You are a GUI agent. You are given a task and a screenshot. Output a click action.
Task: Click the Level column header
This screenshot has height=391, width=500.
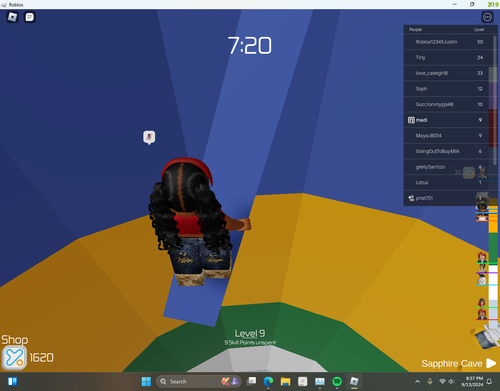click(479, 30)
